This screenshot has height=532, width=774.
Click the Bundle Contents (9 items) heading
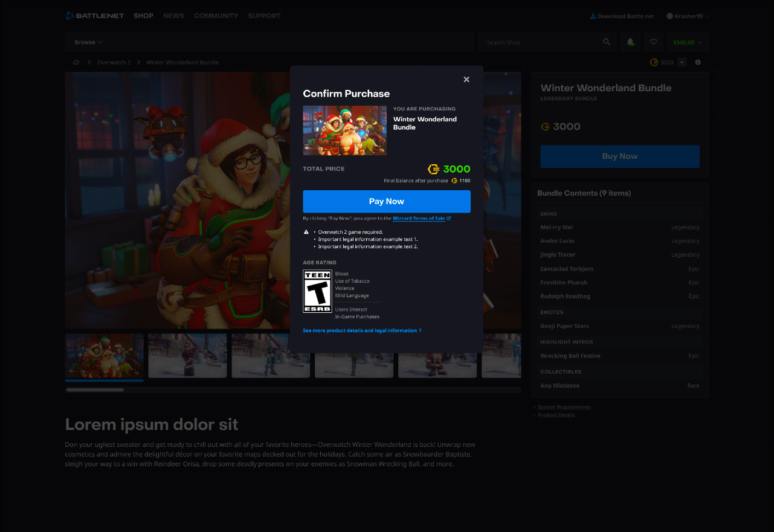pos(584,193)
